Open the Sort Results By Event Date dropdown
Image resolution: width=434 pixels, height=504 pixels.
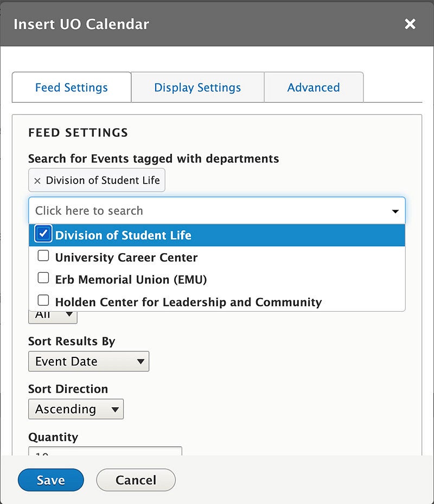(88, 361)
